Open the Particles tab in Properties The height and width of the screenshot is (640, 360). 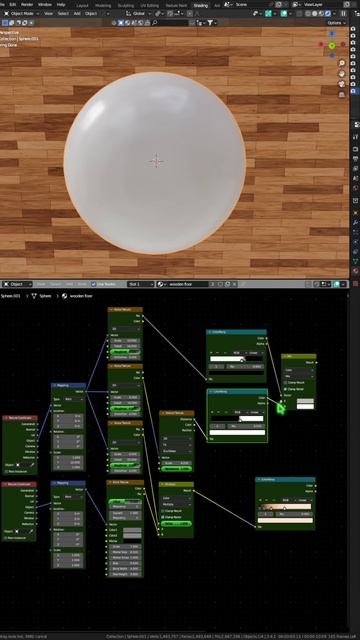point(355,233)
